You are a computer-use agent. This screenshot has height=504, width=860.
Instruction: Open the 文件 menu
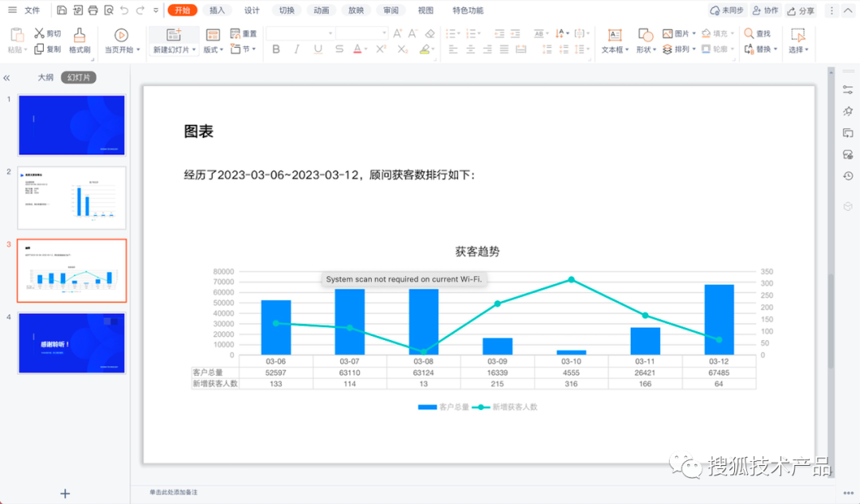[x=33, y=10]
